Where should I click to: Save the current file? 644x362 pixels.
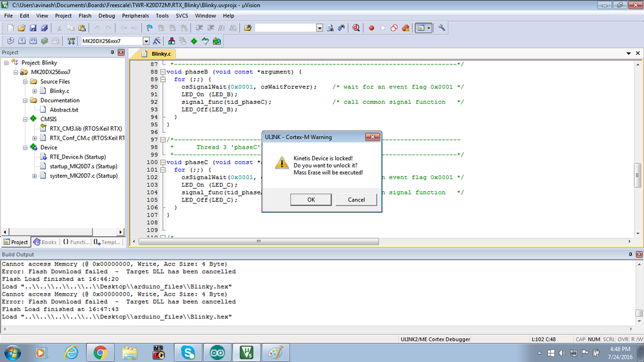pyautogui.click(x=33, y=28)
